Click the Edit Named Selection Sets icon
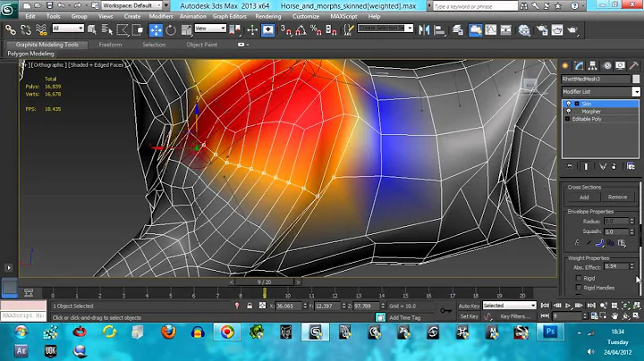Image resolution: width=644 pixels, height=361 pixels. (x=348, y=29)
